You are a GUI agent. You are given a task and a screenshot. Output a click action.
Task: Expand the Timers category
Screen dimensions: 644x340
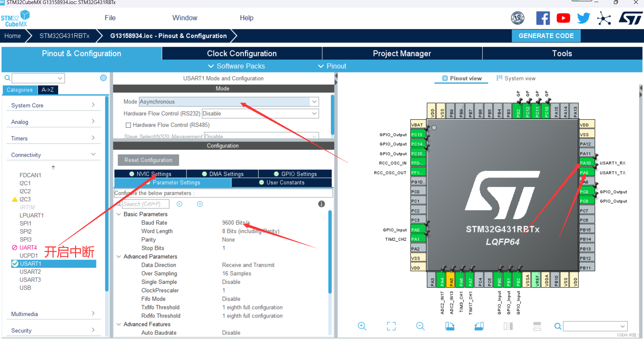pos(53,138)
